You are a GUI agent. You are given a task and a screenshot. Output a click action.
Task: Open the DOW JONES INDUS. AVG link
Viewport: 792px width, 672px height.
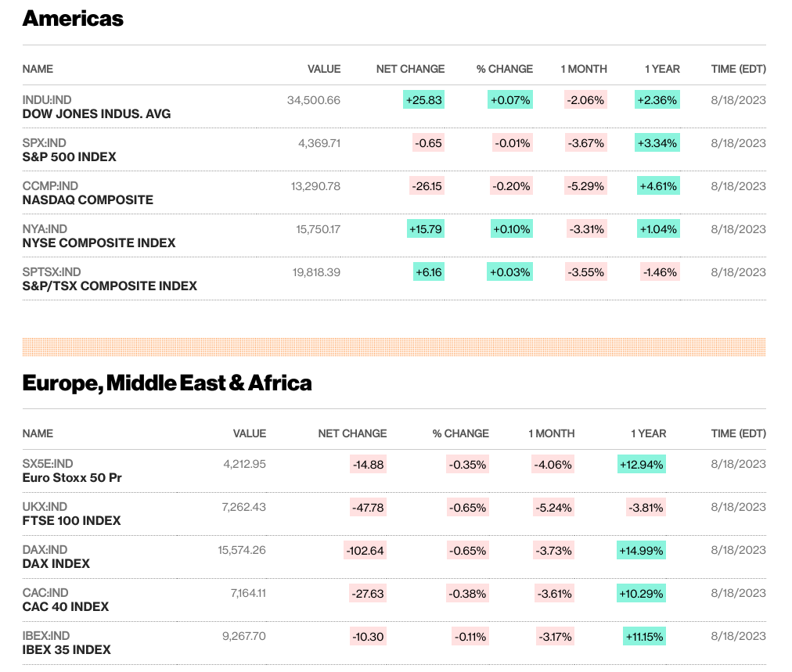[96, 114]
